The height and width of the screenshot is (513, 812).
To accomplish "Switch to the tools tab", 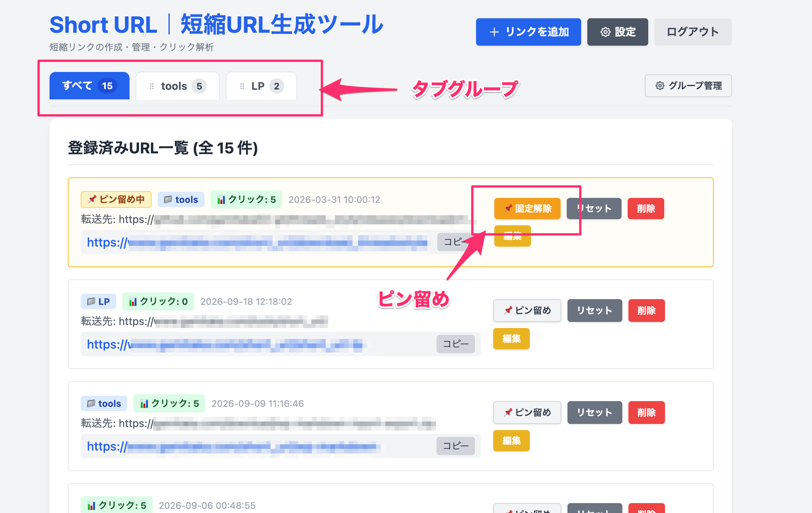I will click(x=177, y=86).
